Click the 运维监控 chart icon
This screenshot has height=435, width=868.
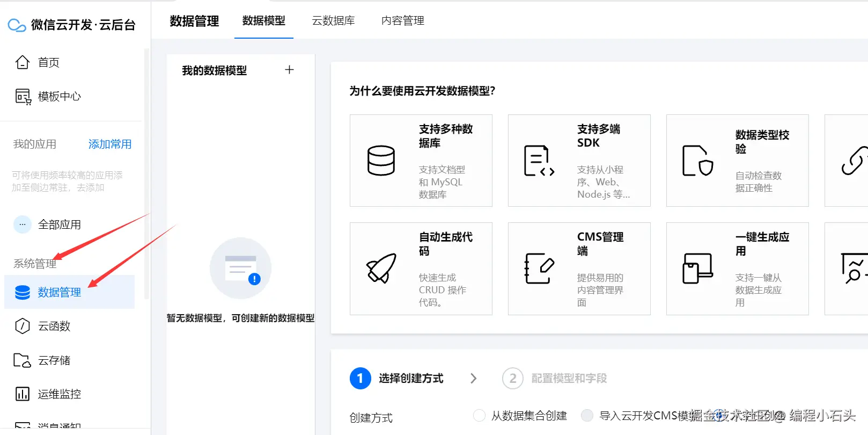point(23,394)
